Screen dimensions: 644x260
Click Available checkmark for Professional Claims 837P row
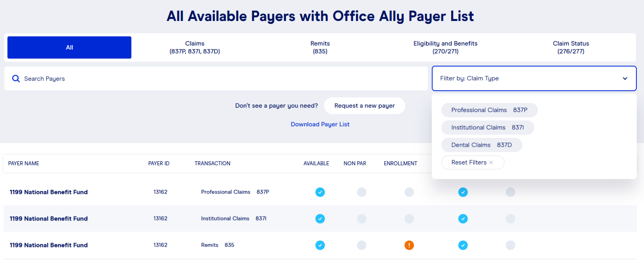coord(320,192)
